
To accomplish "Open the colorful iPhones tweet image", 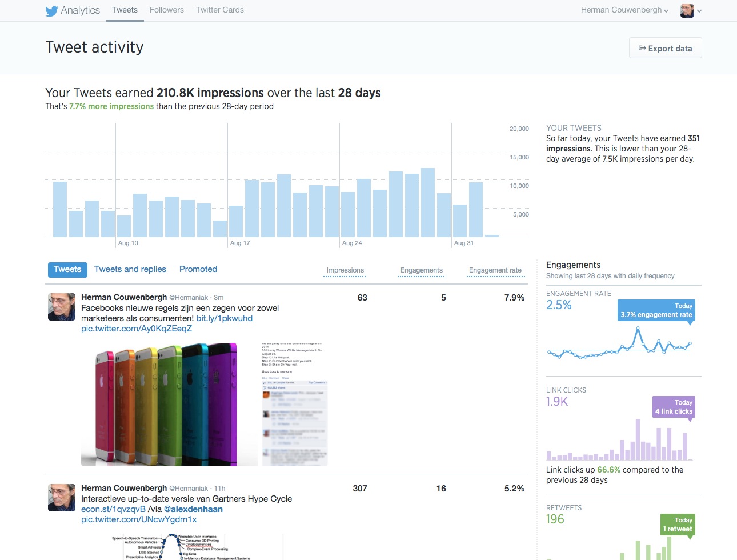I will [x=170, y=404].
